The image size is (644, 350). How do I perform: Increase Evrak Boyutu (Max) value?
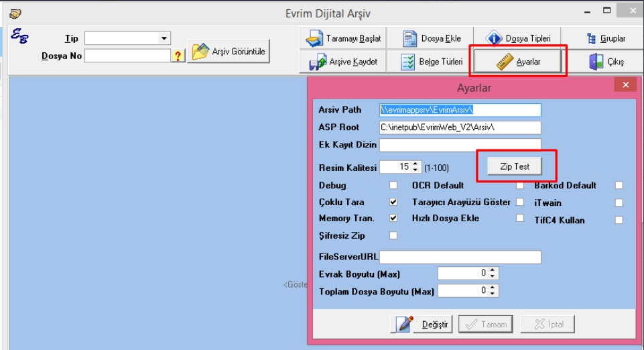[493, 270]
